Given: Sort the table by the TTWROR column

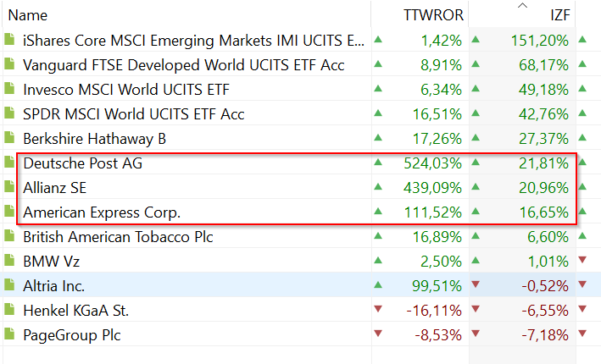Looking at the screenshot, I should click(x=432, y=15).
